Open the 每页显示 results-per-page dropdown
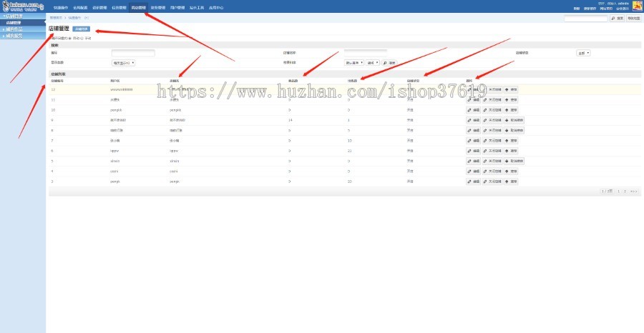Screen dimensions: 644x333 (123, 63)
